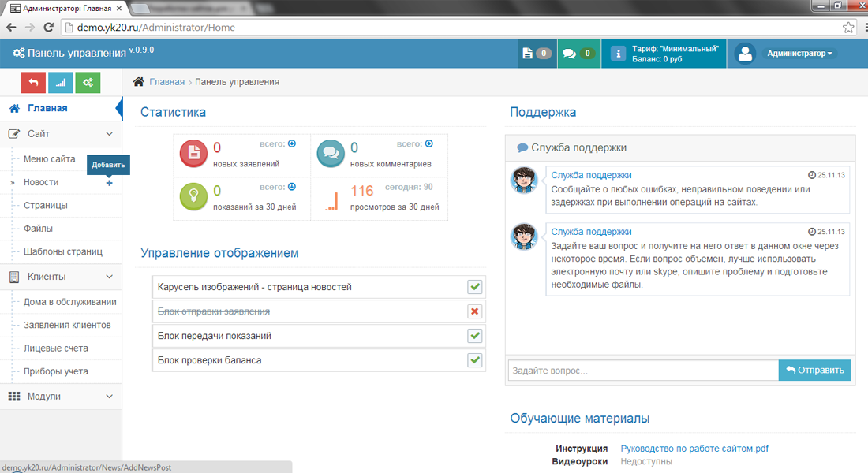868x473 pixels.
Task: Toggle the Карусель изображений checkbox
Action: pos(475,287)
